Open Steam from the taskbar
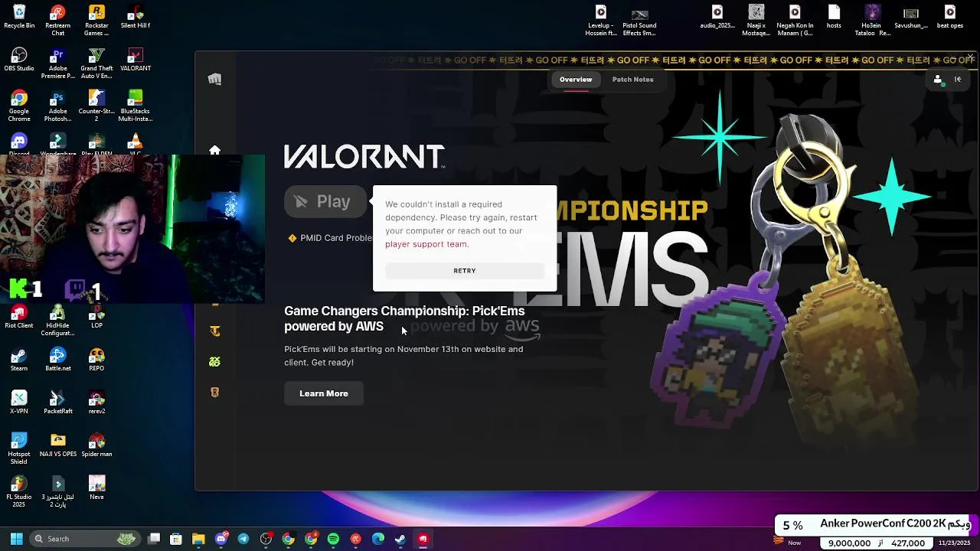This screenshot has height=551, width=980. point(400,539)
